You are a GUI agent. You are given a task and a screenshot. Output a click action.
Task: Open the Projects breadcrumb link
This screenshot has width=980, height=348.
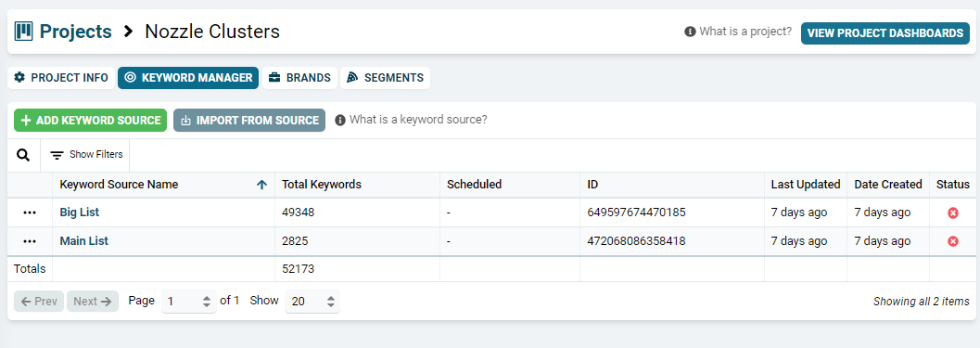[x=76, y=32]
